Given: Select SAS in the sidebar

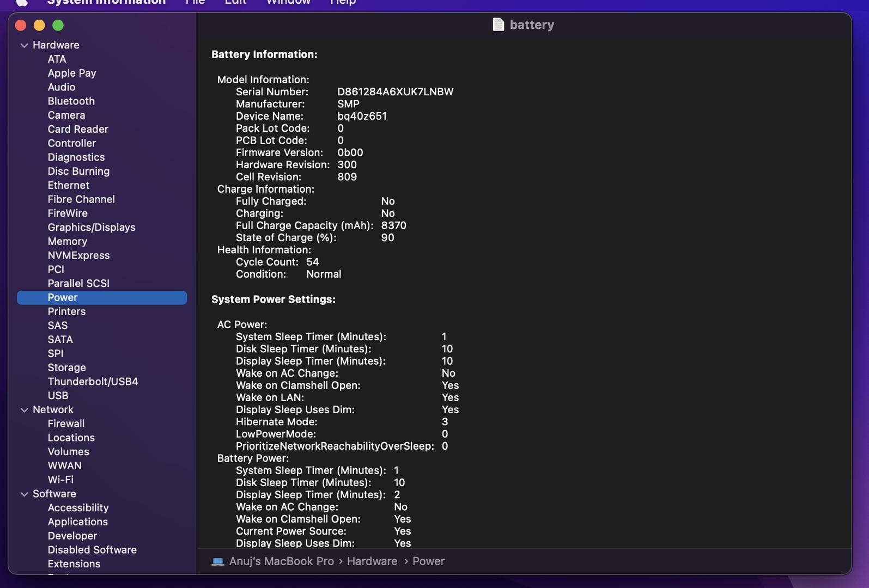Looking at the screenshot, I should [58, 326].
